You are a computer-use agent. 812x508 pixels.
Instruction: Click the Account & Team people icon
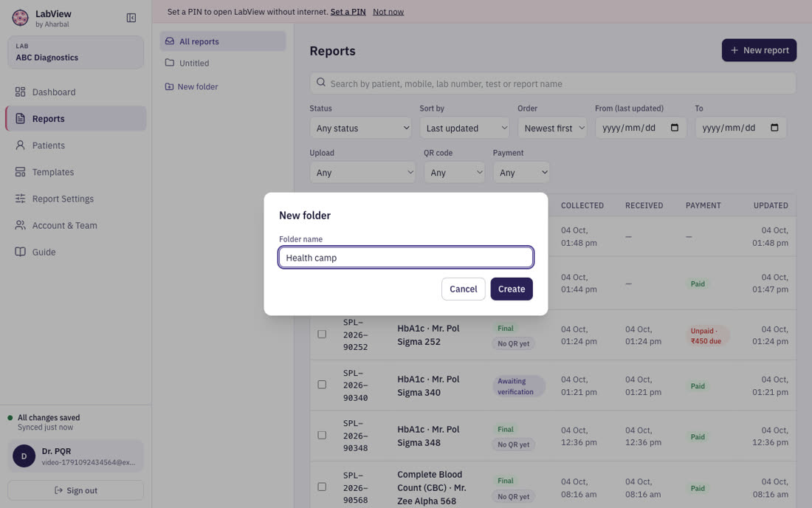(20, 225)
